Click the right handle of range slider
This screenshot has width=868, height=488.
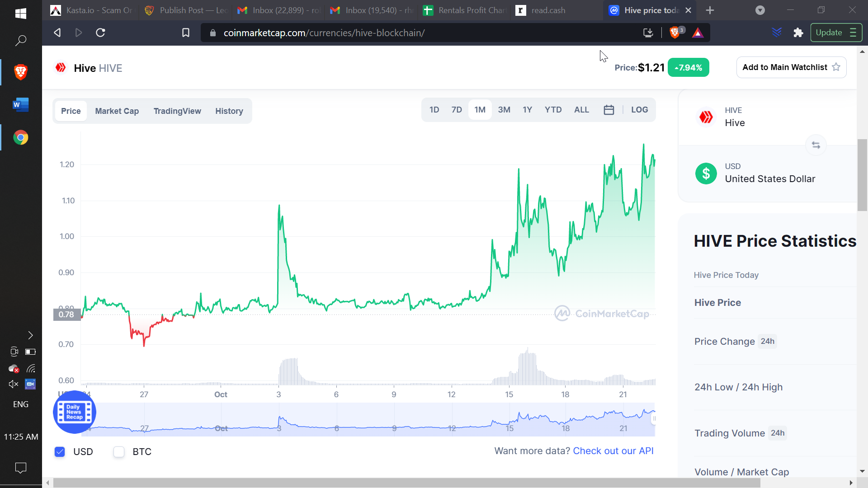(x=654, y=419)
